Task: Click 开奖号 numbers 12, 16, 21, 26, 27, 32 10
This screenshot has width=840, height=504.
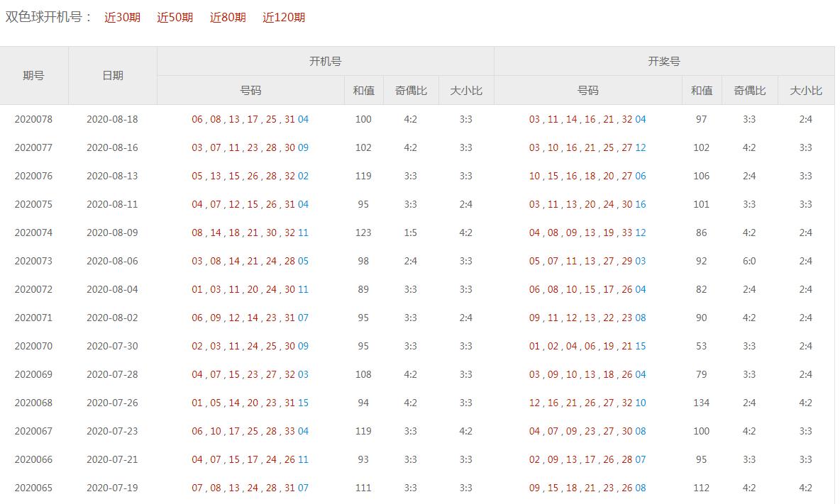Action: tap(587, 403)
